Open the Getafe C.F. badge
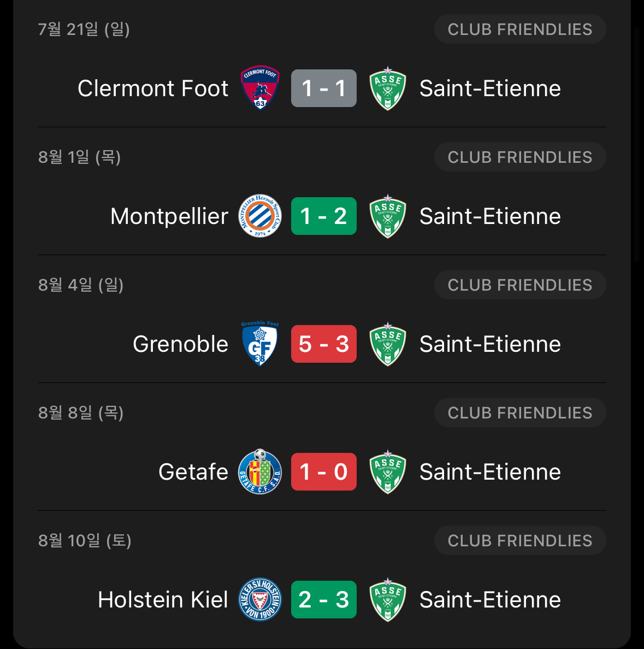Screen dimensions: 644x649 click(x=260, y=471)
